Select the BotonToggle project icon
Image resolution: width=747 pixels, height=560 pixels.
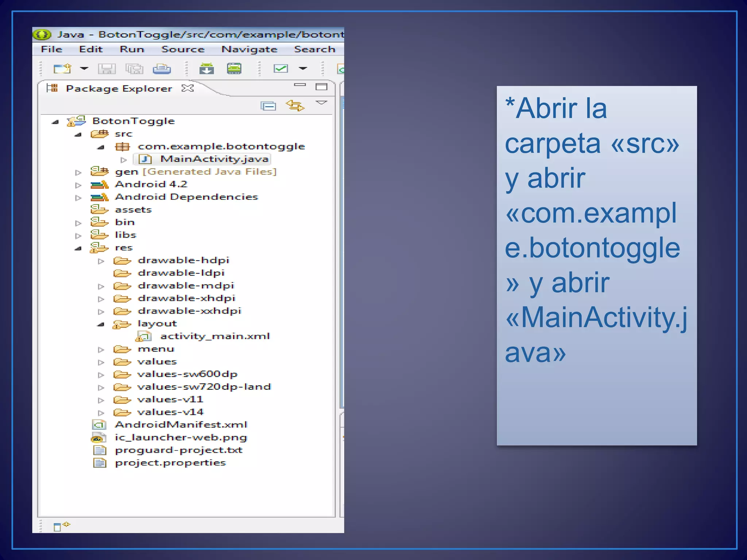76,121
